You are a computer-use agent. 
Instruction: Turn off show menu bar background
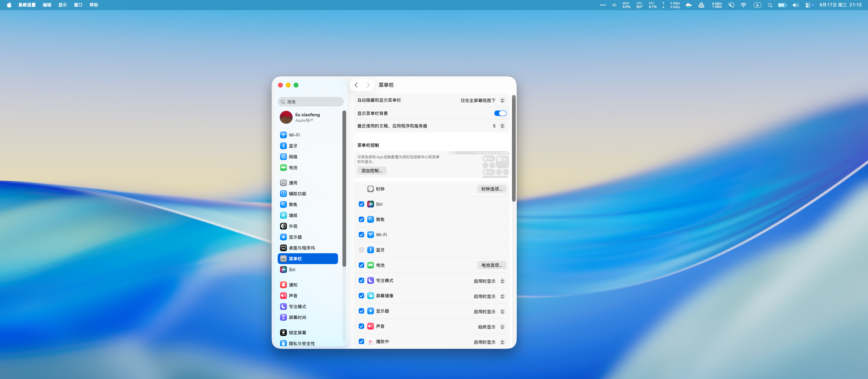(x=500, y=113)
